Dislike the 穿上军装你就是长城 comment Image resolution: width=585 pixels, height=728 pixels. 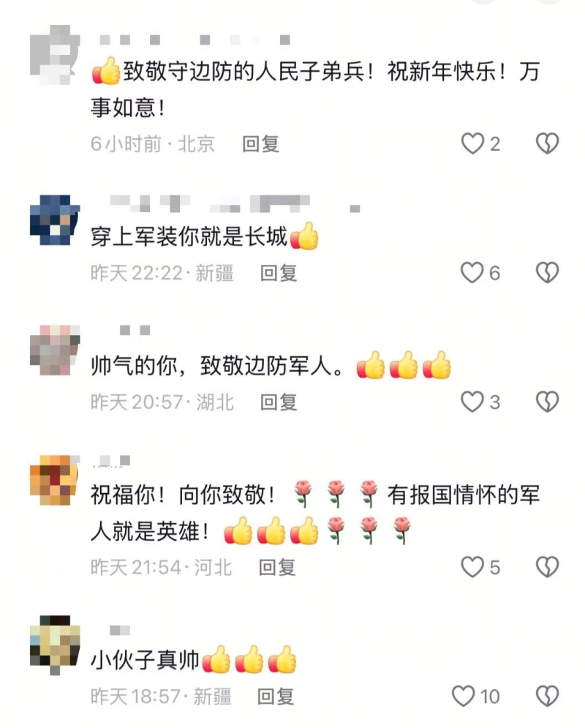548,272
